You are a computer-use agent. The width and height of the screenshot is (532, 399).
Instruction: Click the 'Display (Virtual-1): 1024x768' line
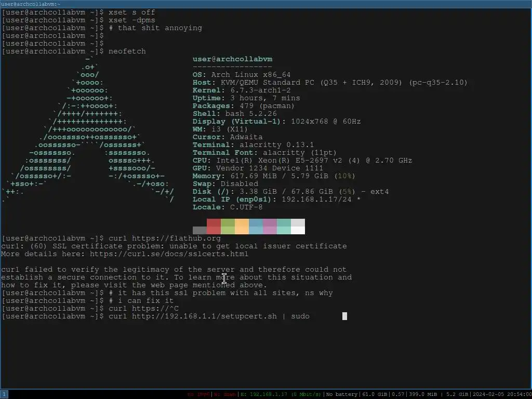tap(276, 122)
